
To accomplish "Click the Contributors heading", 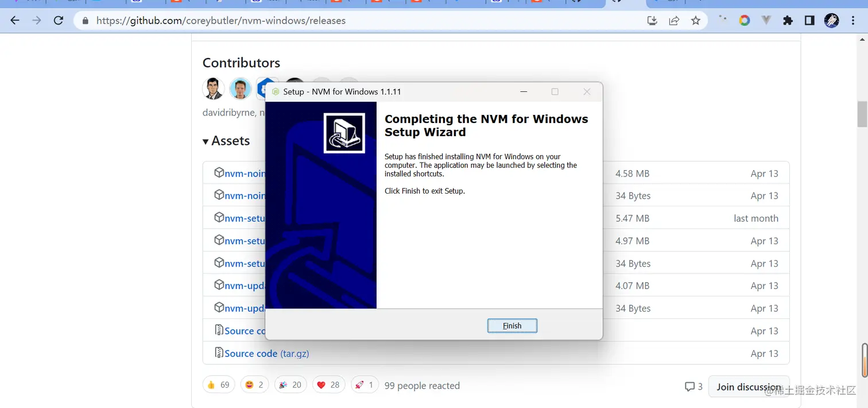I will 241,63.
